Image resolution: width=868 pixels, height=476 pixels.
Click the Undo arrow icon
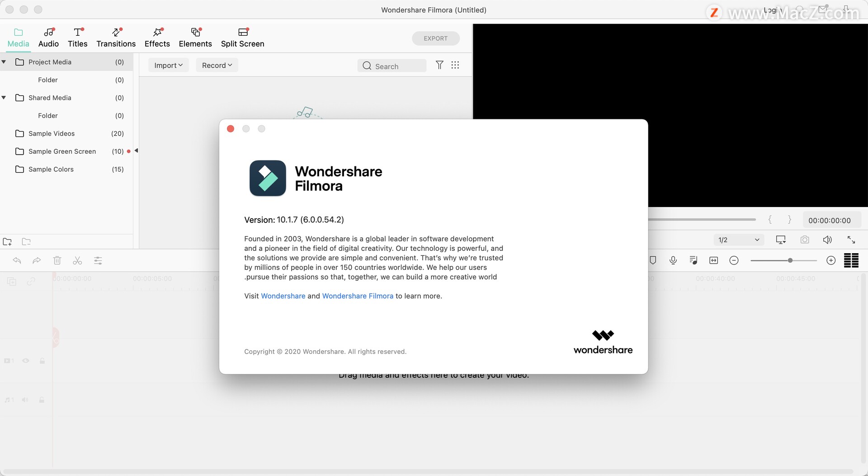pyautogui.click(x=17, y=260)
